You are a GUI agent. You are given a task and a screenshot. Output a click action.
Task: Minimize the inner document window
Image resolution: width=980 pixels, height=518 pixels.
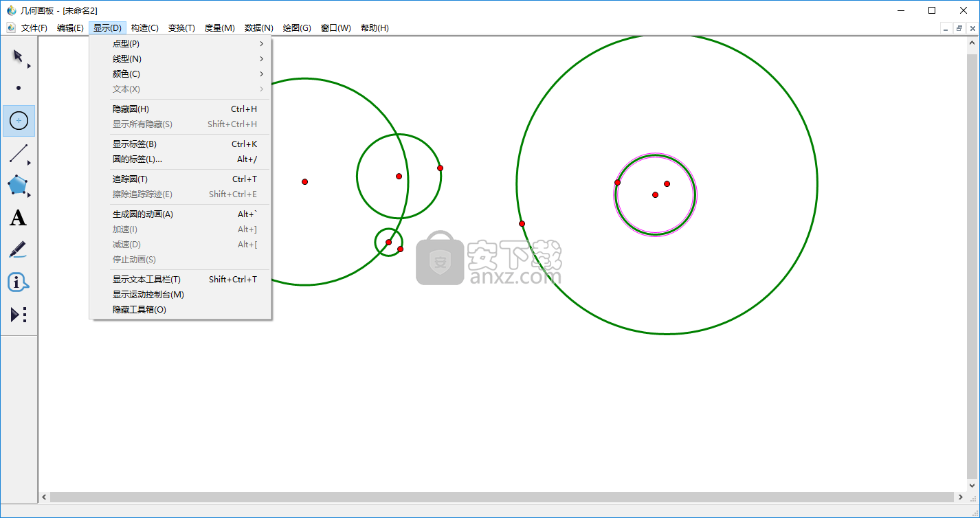(x=946, y=28)
